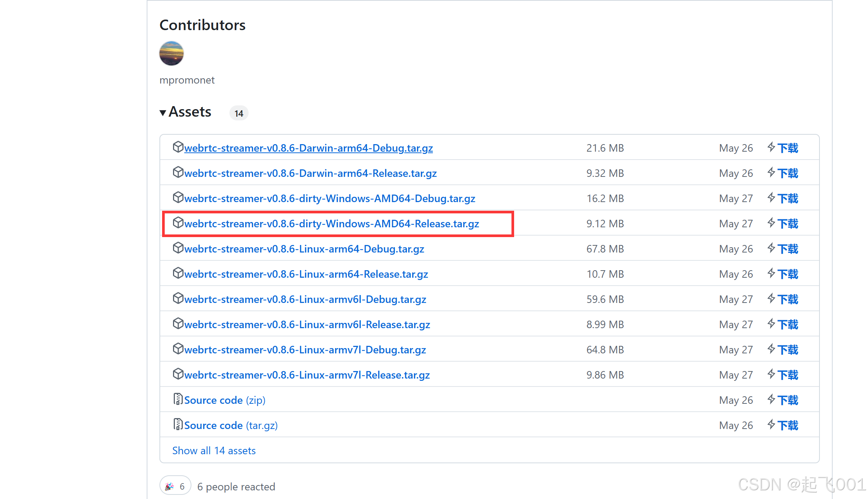Click package icon for Darwin-arm64-Debug asset

click(178, 147)
